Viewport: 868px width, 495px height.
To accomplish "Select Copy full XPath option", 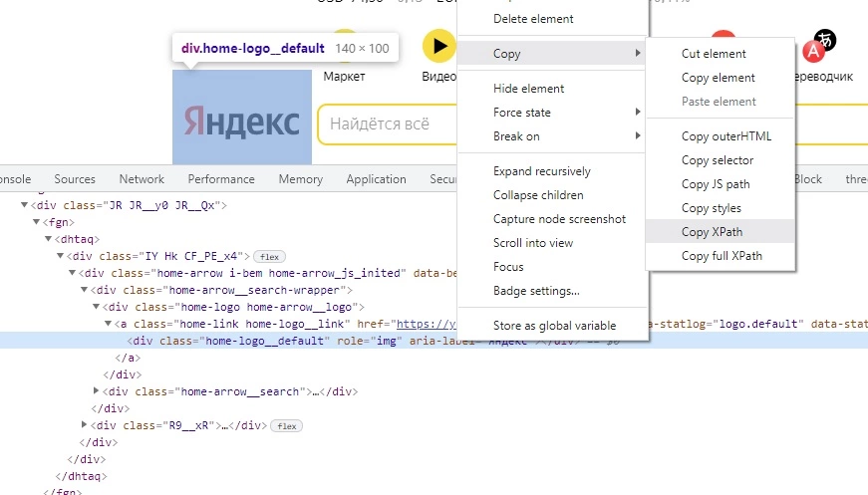I will (721, 256).
